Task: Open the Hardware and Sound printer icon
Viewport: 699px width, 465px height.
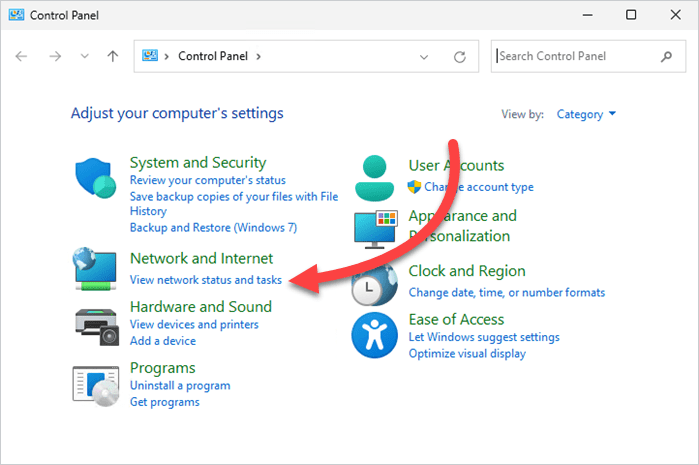Action: tap(97, 327)
